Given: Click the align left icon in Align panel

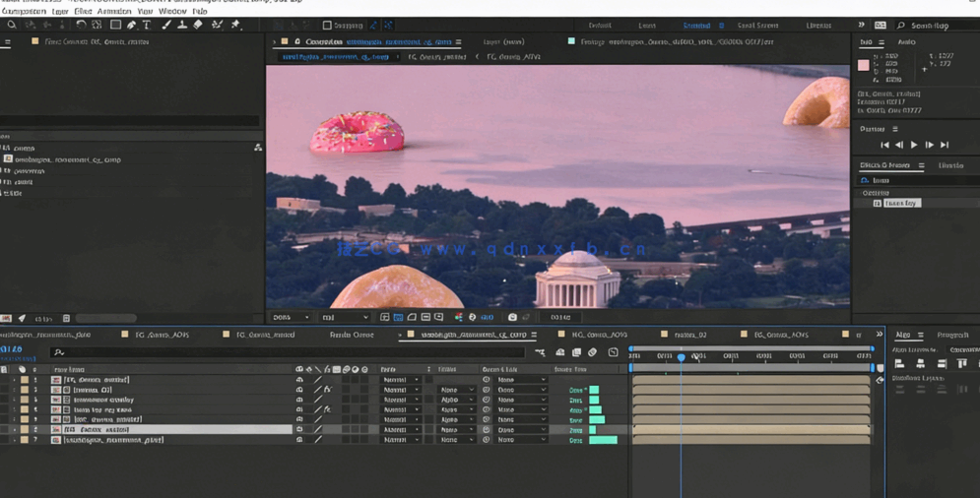Looking at the screenshot, I should (900, 364).
